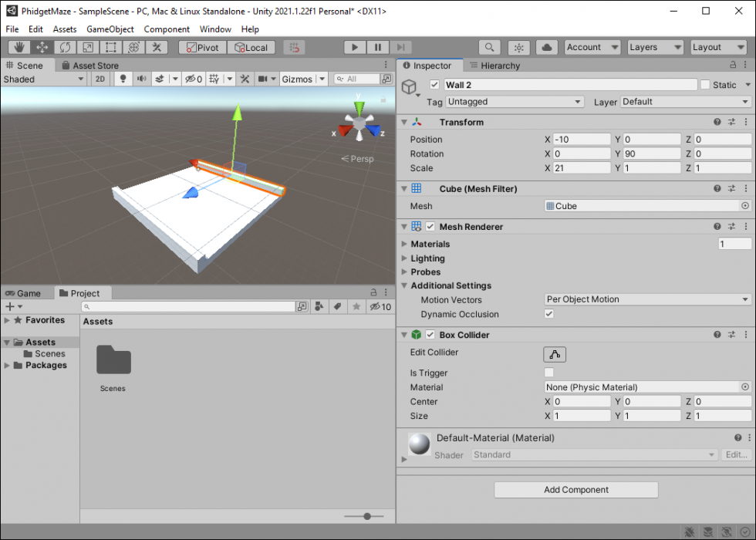Disable the Dynamic Occlusion checkbox
The width and height of the screenshot is (756, 540).
tap(549, 314)
